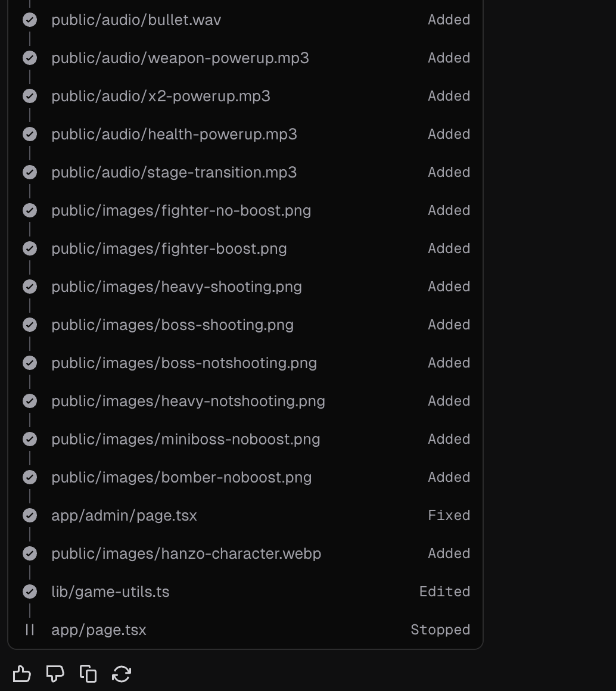Select the app/page.tsx file entry
Viewport: 616px width, 691px height.
coord(99,630)
